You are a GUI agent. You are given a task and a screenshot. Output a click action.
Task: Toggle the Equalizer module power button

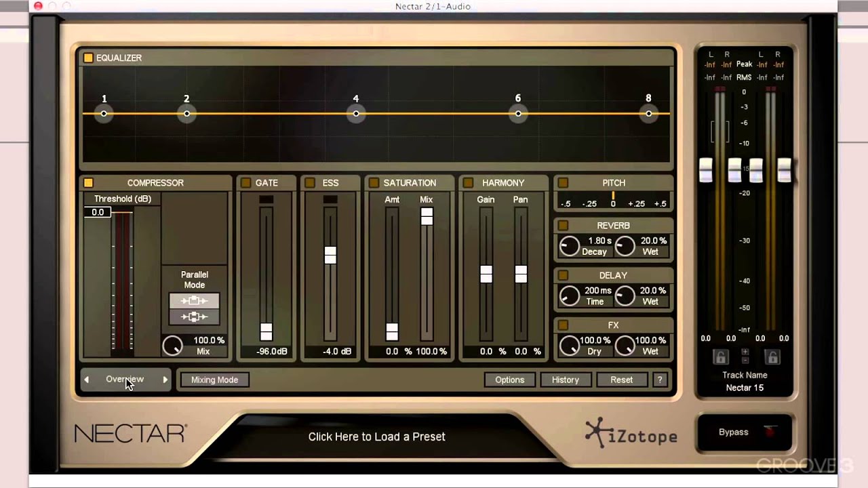(88, 58)
